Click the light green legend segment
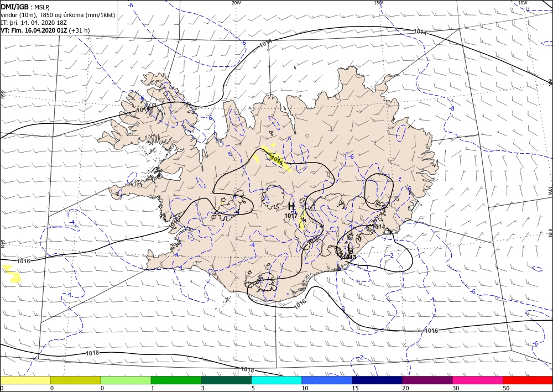Image resolution: width=553 pixels, height=392 pixels. point(126,380)
